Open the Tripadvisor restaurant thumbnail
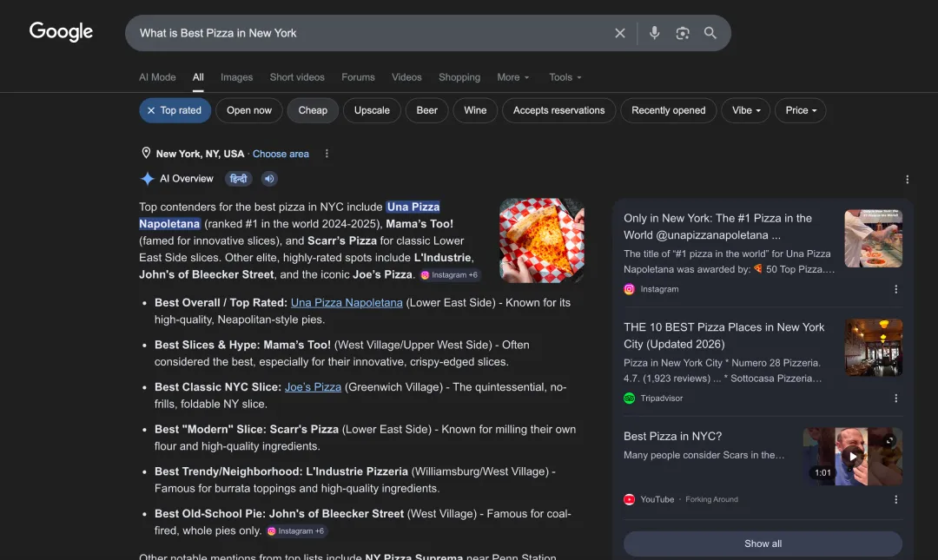The width and height of the screenshot is (938, 560). [x=873, y=347]
